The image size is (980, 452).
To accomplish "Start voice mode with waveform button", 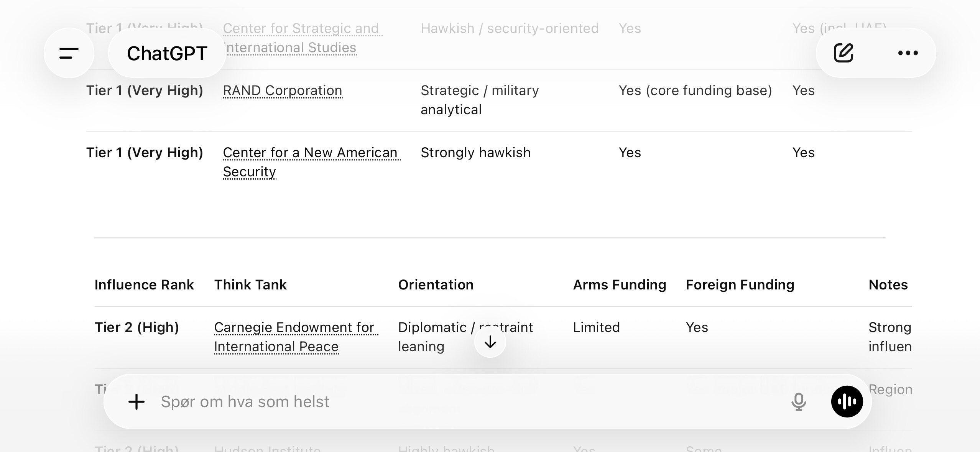I will [x=847, y=402].
